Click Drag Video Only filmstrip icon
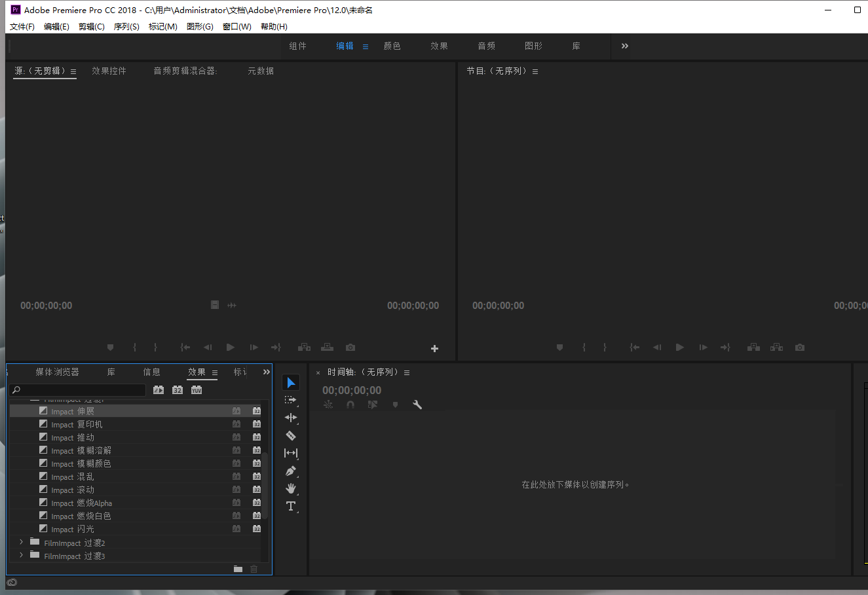 [215, 305]
